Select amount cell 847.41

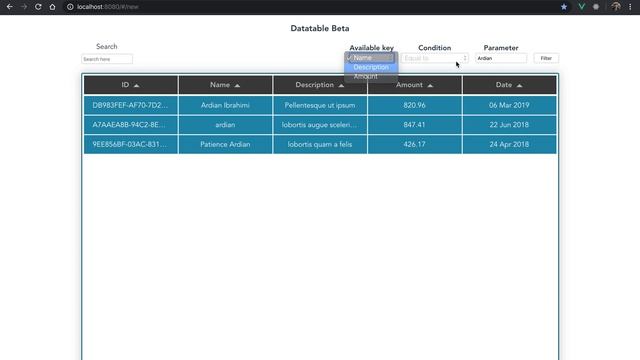(x=415, y=125)
